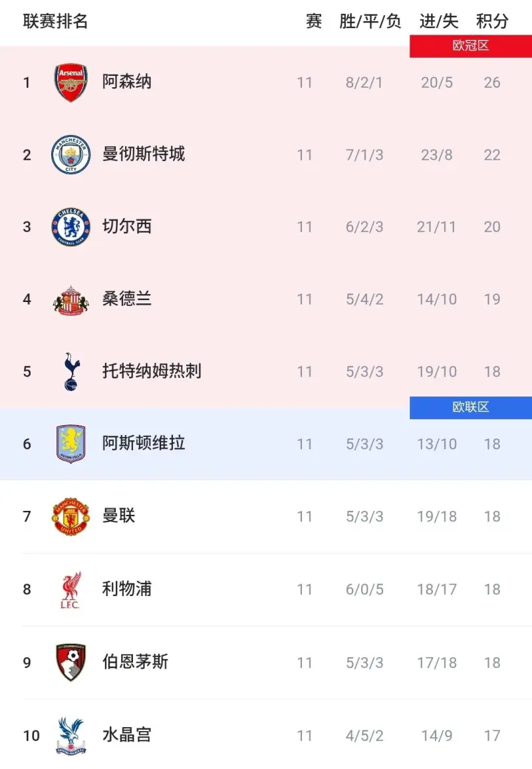
Task: Click the 积分 column header
Action: pyautogui.click(x=492, y=21)
